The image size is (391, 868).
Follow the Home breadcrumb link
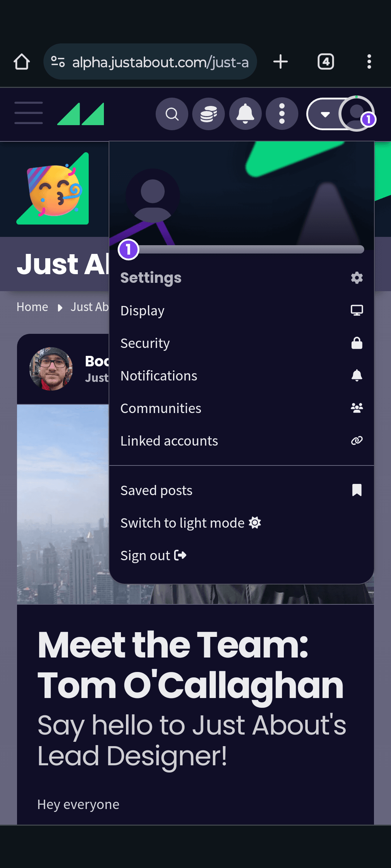tap(32, 307)
